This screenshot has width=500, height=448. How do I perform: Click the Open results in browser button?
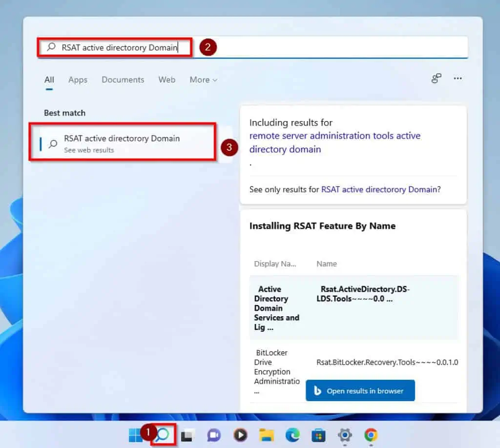tap(360, 390)
